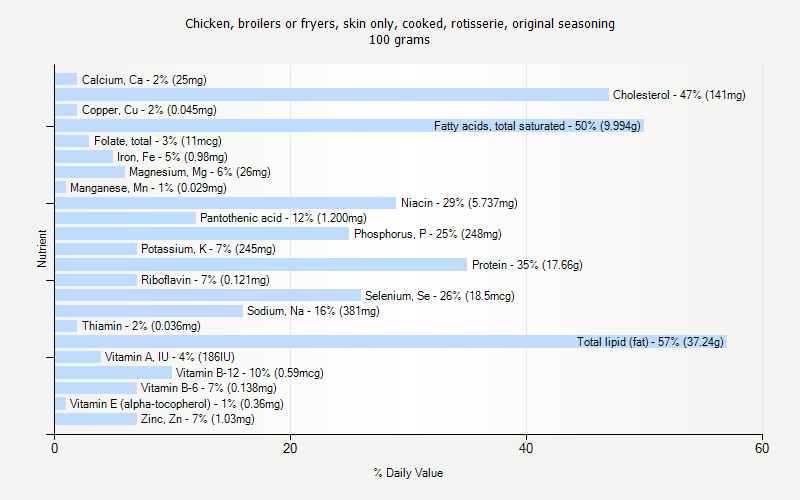
Task: Select the Zinc, Zn label
Action: (x=197, y=419)
